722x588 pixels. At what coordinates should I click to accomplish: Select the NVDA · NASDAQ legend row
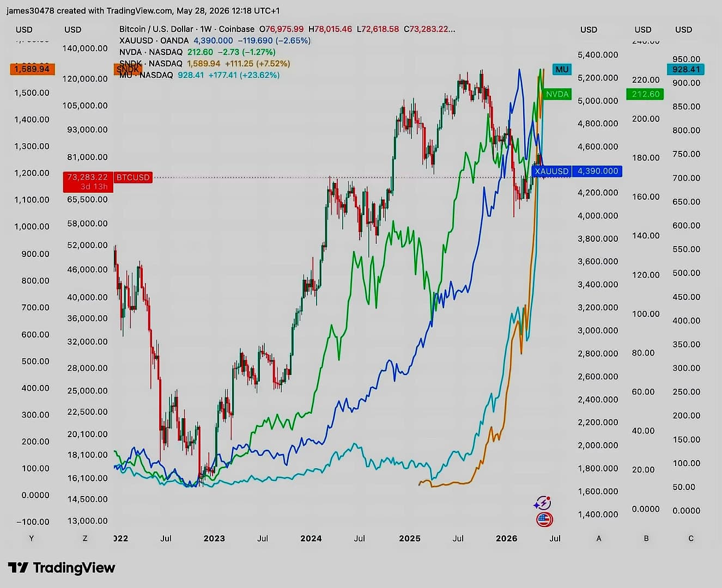[197, 52]
